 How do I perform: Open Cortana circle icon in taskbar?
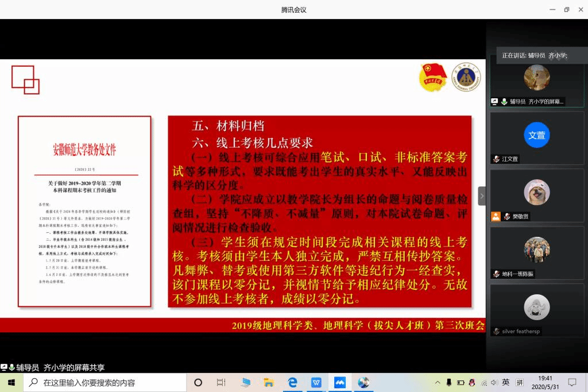click(x=198, y=383)
